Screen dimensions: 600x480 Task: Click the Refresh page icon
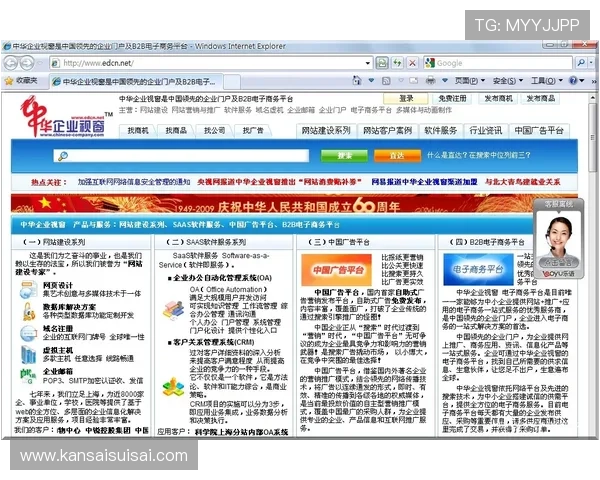click(x=397, y=63)
